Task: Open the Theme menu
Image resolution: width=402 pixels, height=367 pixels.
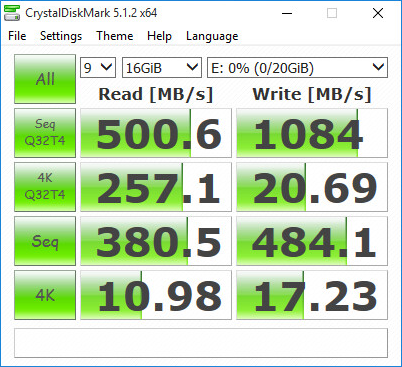Action: click(x=115, y=36)
